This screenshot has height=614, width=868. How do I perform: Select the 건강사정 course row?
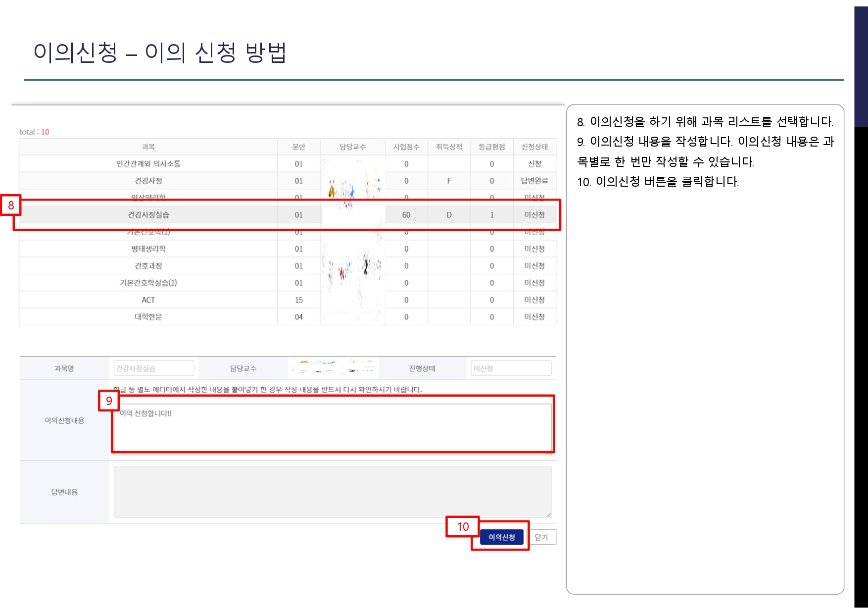tap(288, 181)
